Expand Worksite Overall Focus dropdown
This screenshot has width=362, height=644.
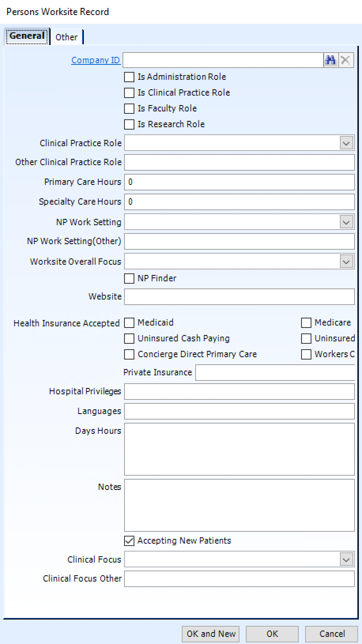pyautogui.click(x=347, y=262)
